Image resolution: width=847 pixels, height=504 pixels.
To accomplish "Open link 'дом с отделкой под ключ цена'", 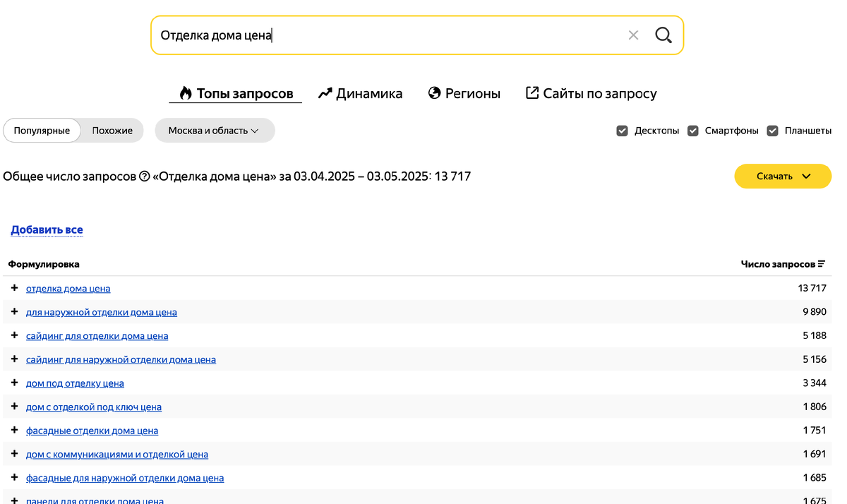I will pyautogui.click(x=94, y=407).
